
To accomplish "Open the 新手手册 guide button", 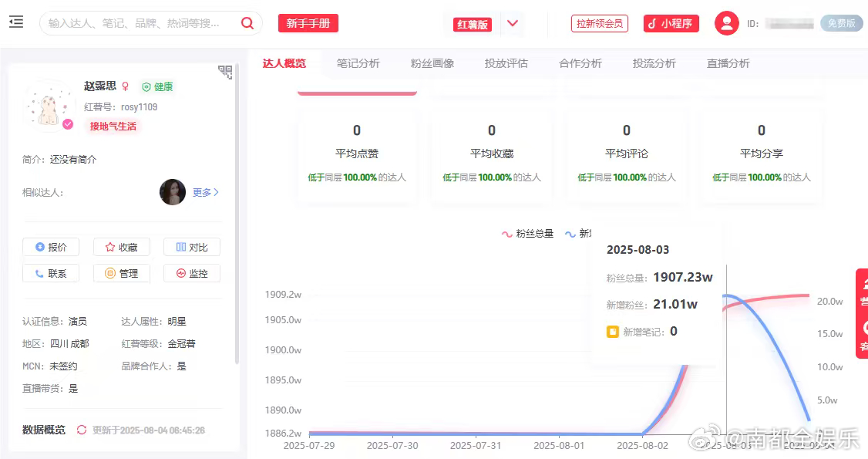I will point(308,23).
